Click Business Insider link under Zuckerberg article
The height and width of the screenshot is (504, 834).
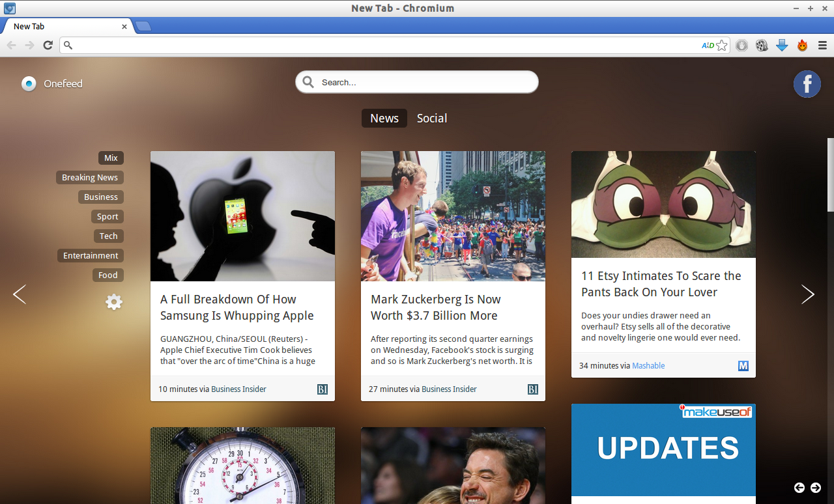(449, 389)
